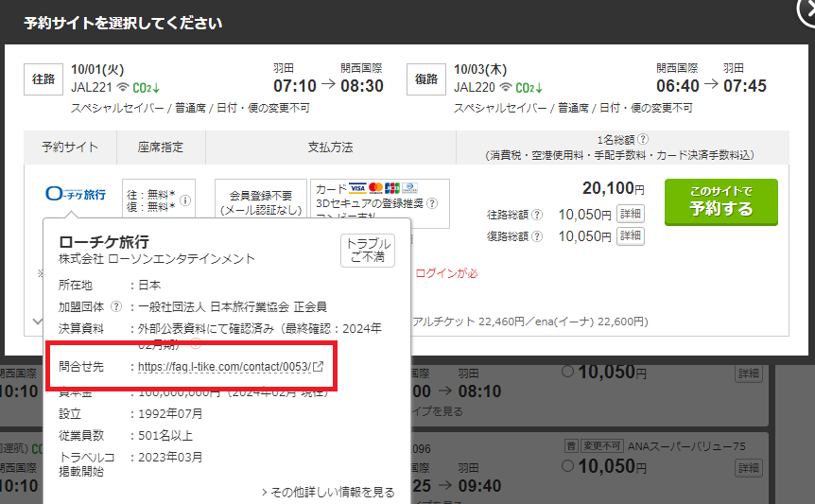Image resolution: width=815 pixels, height=504 pixels.
Task: Select 10,050円 radio under ANAスーパーバリュー75
Action: click(567, 467)
